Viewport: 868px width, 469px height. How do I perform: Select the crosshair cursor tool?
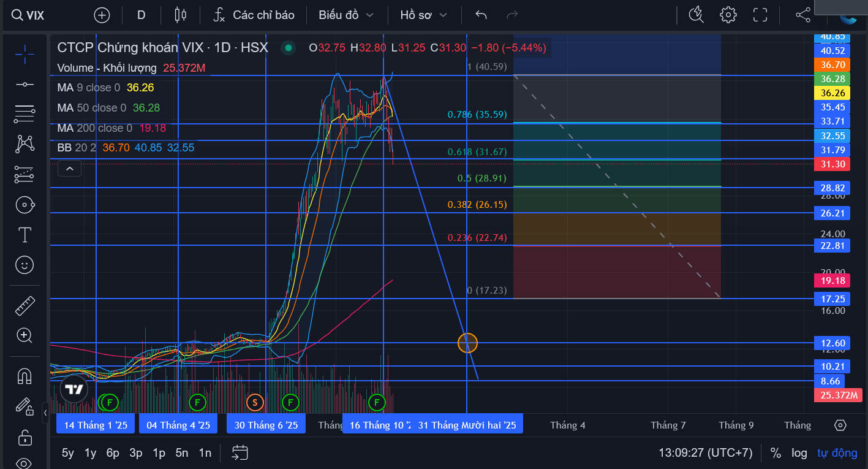(25, 55)
